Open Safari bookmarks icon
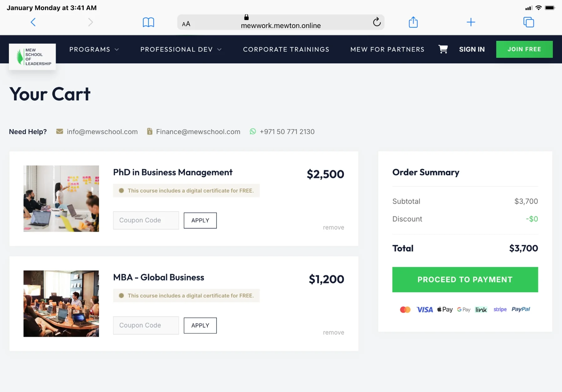The width and height of the screenshot is (562, 392). (149, 22)
